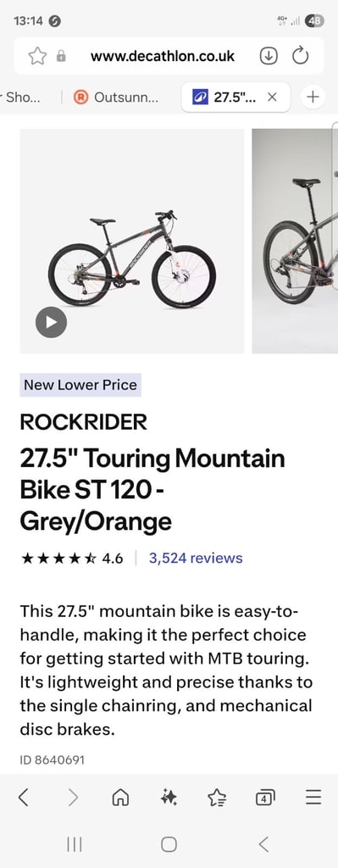
Task: Switch to the Sho... tab
Action: pos(28,97)
